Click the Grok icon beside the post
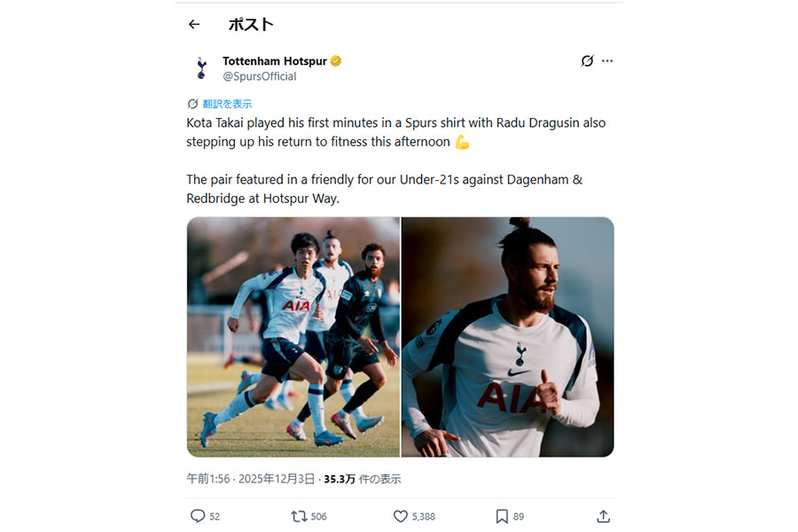The height and width of the screenshot is (532, 798). [587, 61]
